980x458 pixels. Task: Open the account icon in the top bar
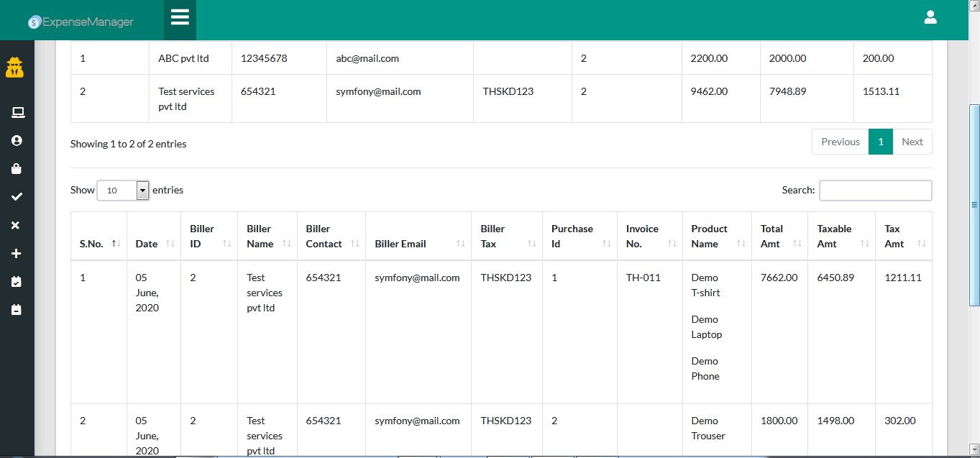point(930,17)
